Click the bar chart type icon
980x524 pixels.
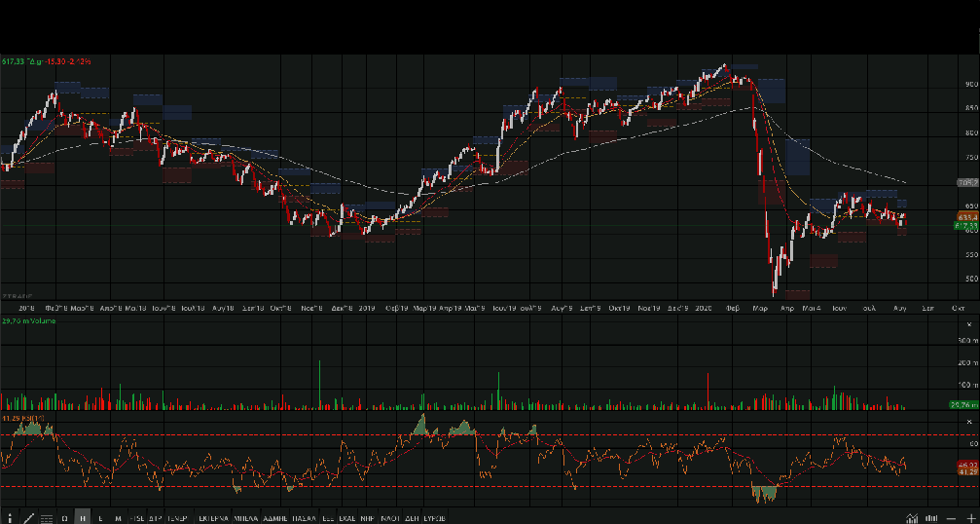click(931, 517)
